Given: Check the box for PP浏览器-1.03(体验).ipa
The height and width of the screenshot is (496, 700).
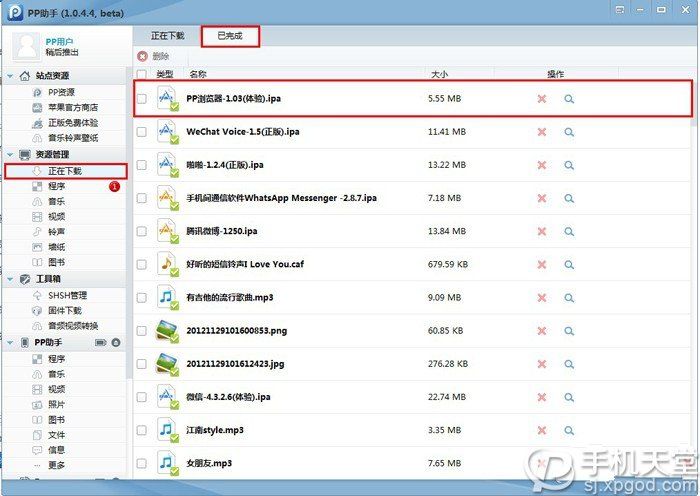Looking at the screenshot, I should click(142, 99).
